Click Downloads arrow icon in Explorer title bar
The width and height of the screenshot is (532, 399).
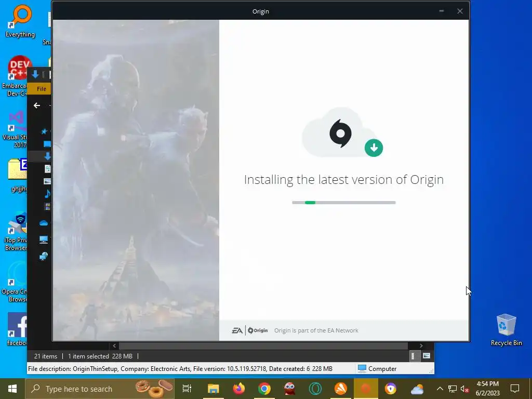pos(35,75)
